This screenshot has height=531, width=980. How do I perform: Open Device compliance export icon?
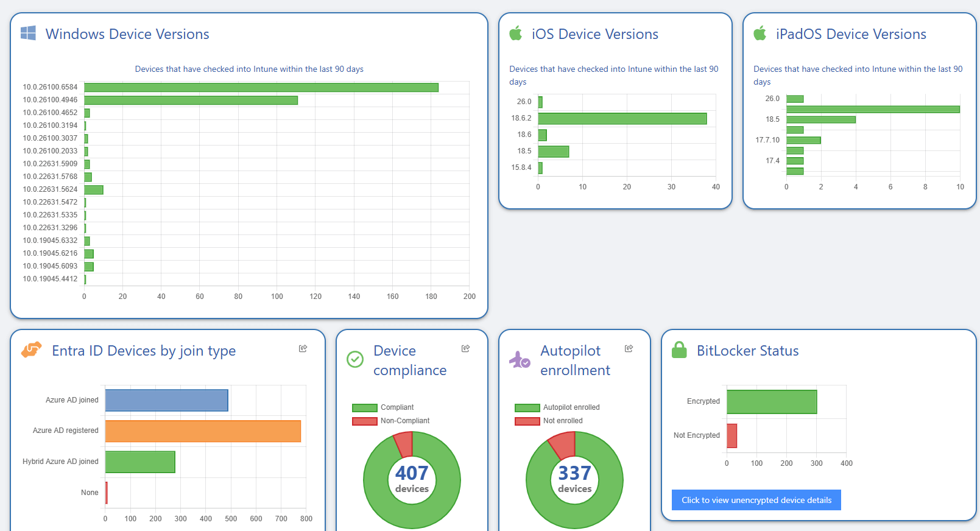pos(465,348)
